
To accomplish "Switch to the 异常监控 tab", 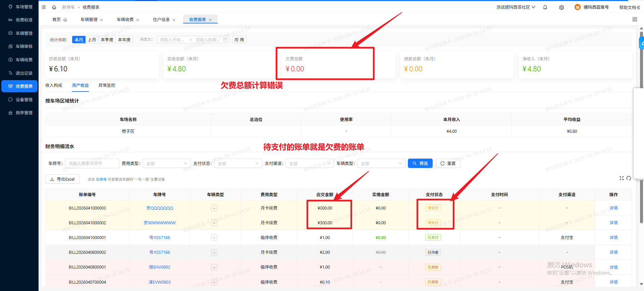I will point(107,85).
